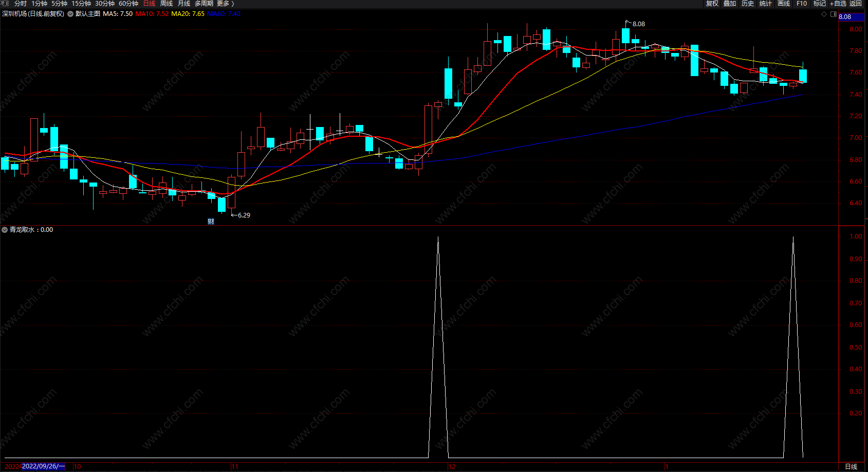The height and width of the screenshot is (472, 868).
Task: Select the 15分钟 period tab
Action: [x=81, y=4]
